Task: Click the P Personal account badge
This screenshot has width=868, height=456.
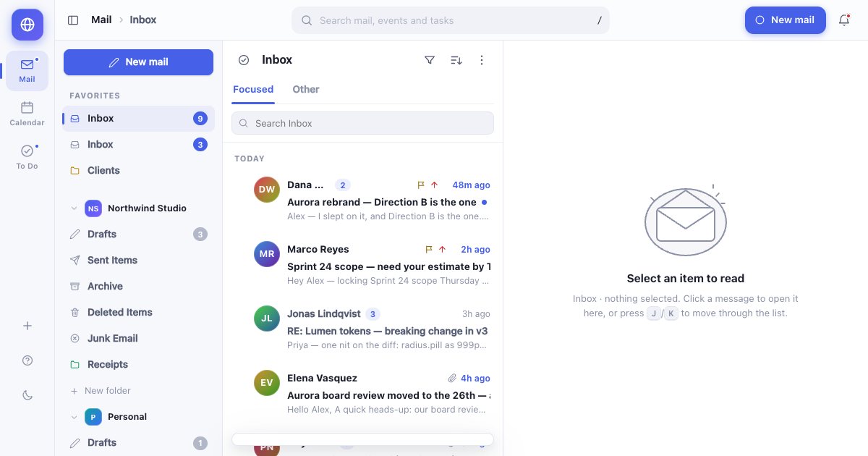Action: tap(93, 417)
